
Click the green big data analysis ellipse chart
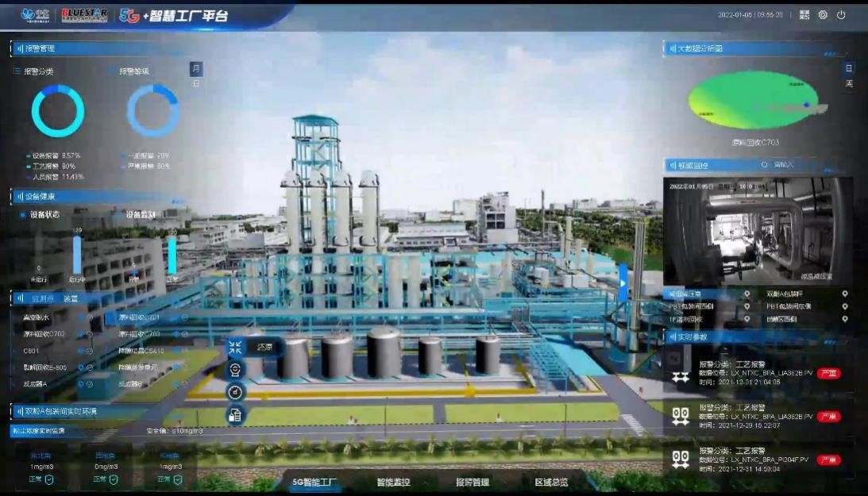pyautogui.click(x=753, y=100)
